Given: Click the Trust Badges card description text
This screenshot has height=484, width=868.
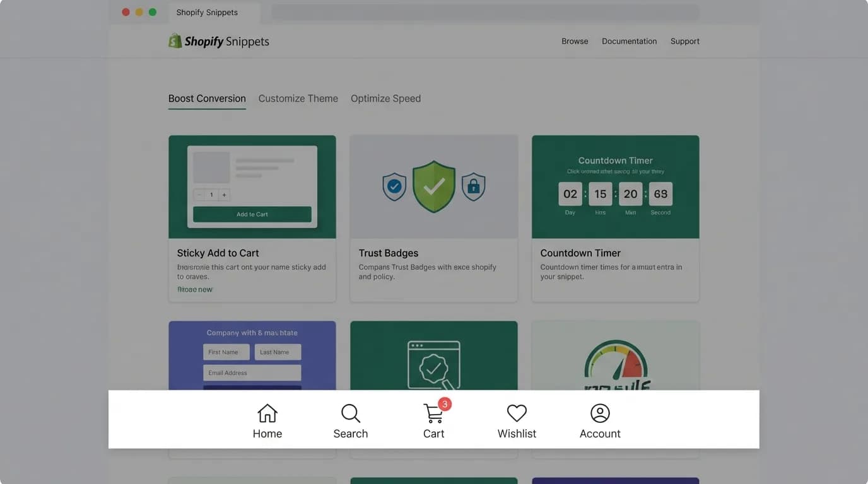Looking at the screenshot, I should 428,272.
